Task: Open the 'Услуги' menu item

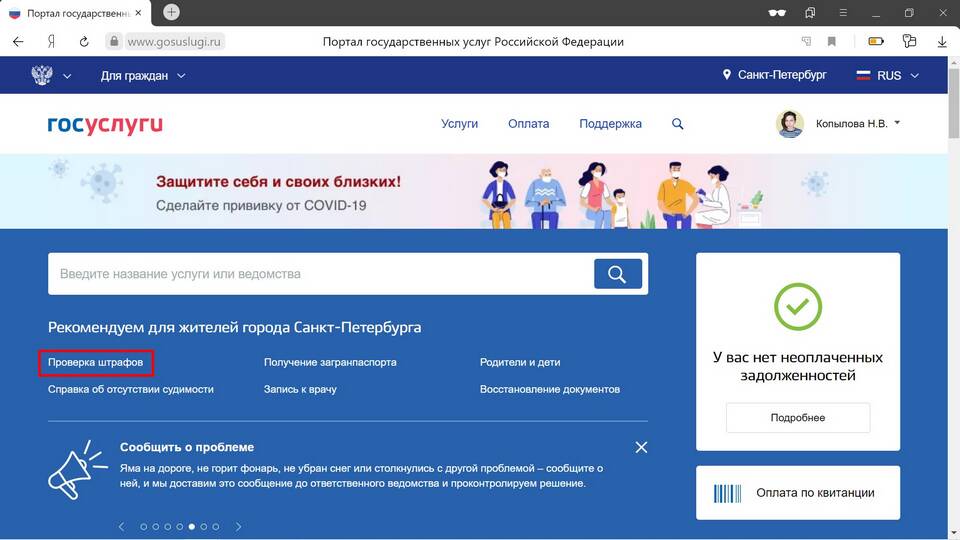Action: pos(459,124)
